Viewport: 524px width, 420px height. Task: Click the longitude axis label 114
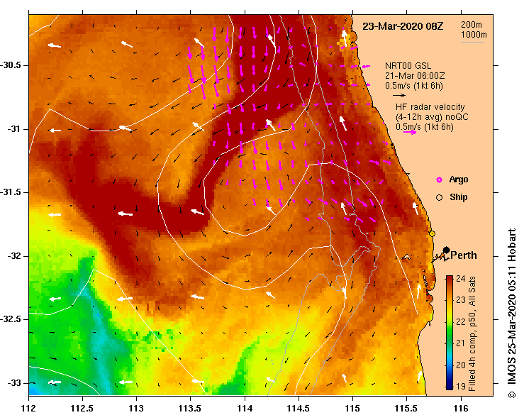(245, 409)
